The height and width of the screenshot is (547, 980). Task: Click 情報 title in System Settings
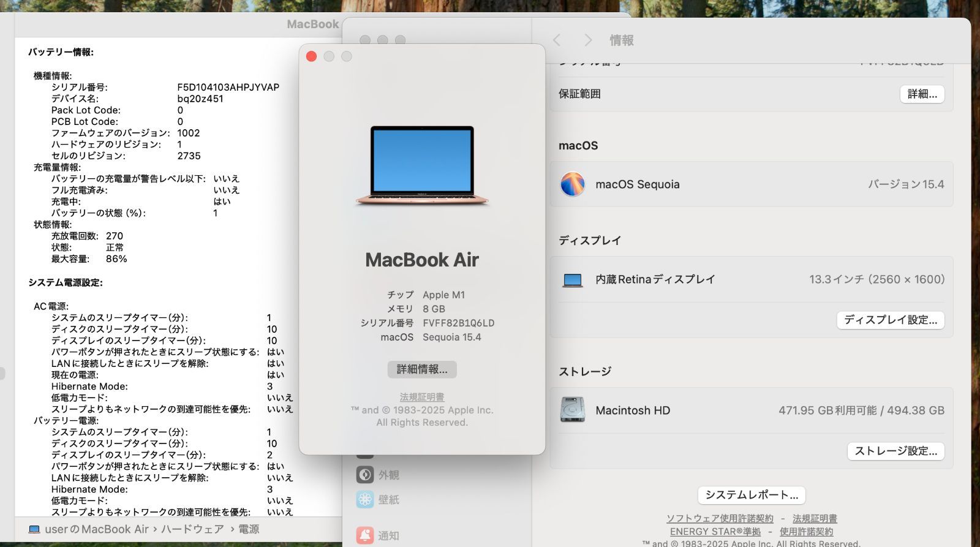point(622,40)
